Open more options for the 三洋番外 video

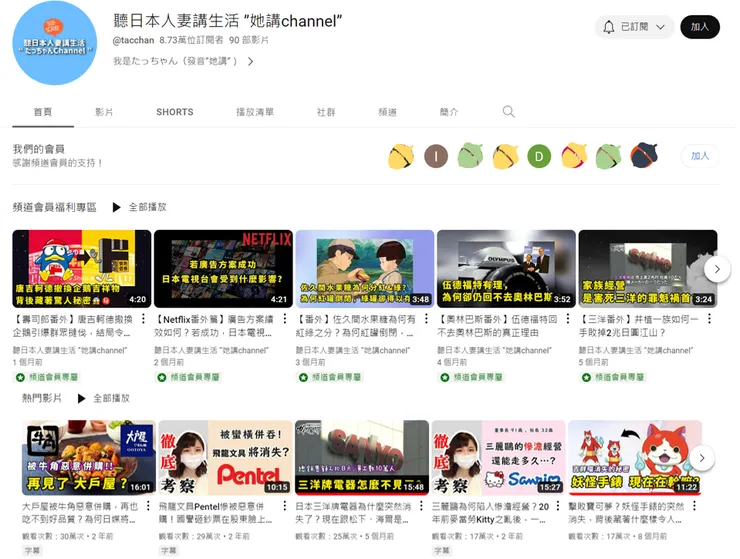(x=709, y=319)
